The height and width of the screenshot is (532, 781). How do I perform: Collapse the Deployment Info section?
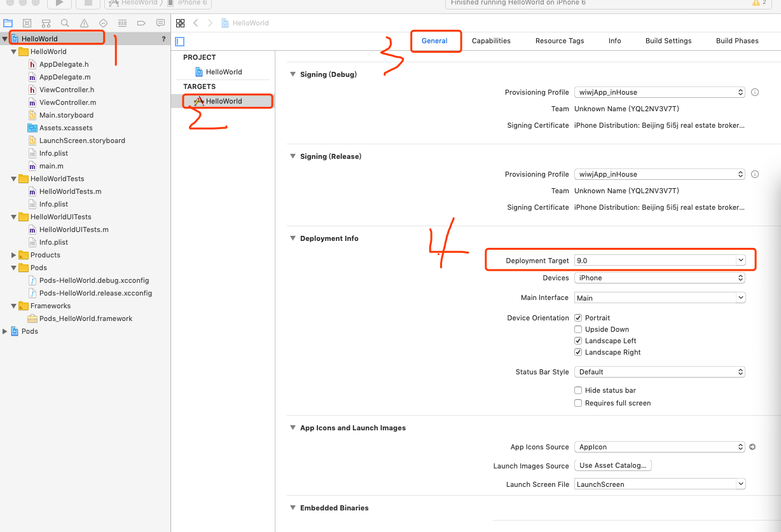(293, 238)
